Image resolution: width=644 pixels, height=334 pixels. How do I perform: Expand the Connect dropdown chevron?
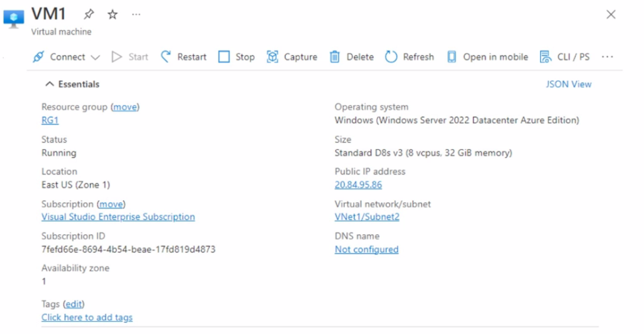pyautogui.click(x=95, y=57)
